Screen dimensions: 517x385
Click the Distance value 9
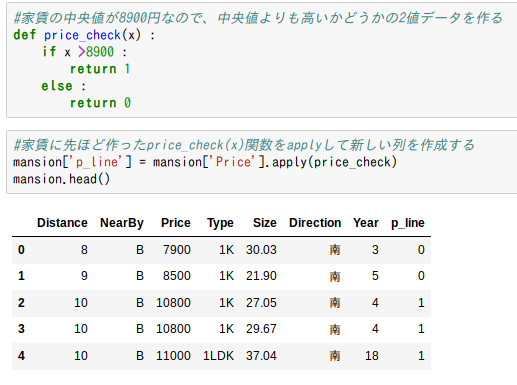(x=84, y=276)
